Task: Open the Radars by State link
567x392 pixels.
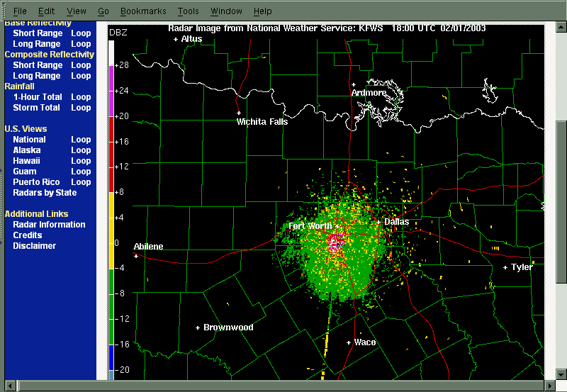Action: click(45, 193)
